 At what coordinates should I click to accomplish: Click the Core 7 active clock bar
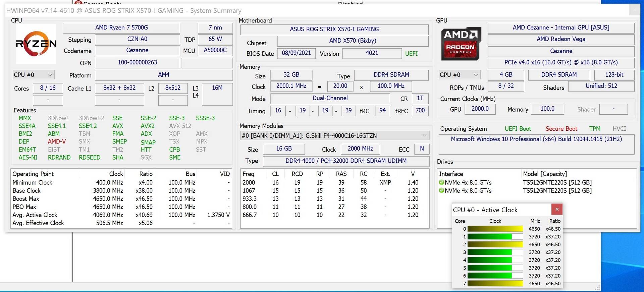[x=495, y=284]
